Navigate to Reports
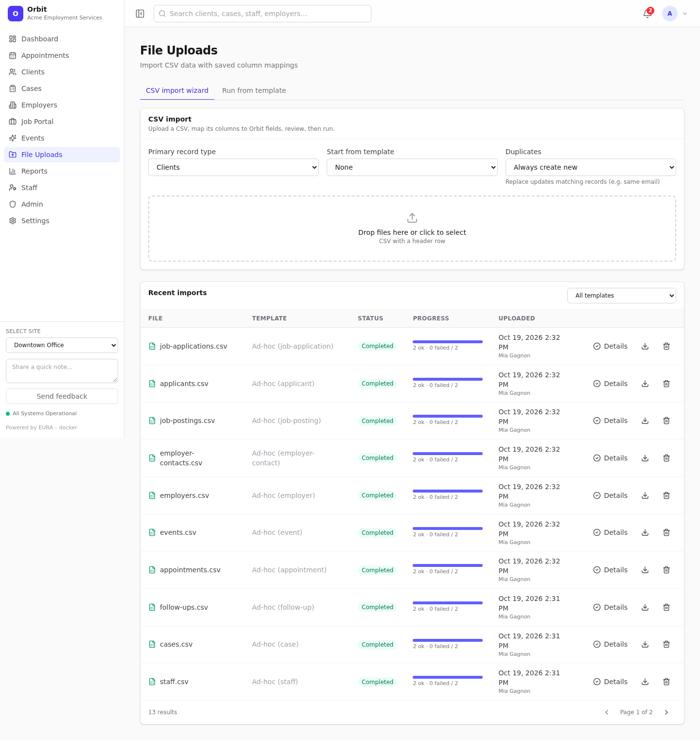This screenshot has height=740, width=700. coord(62,171)
